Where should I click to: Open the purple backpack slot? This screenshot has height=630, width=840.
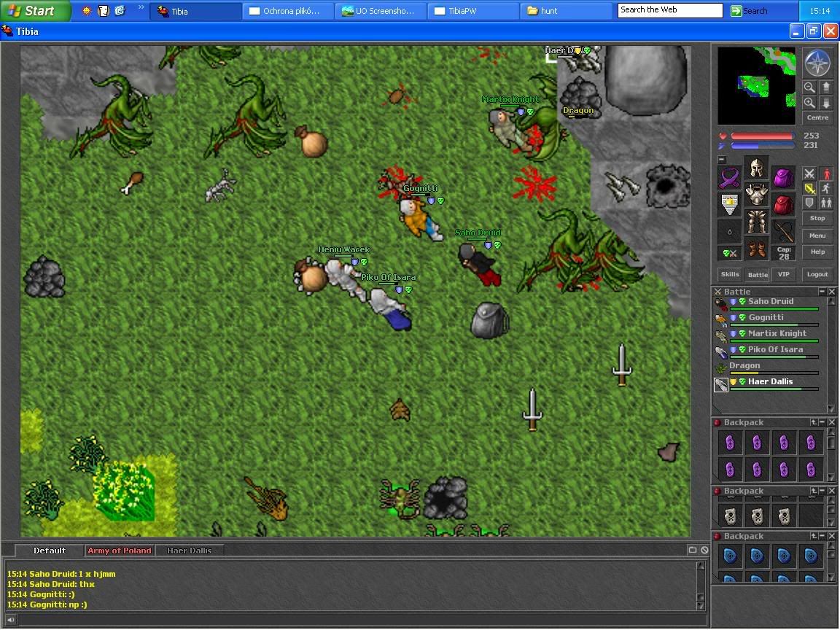(x=783, y=178)
